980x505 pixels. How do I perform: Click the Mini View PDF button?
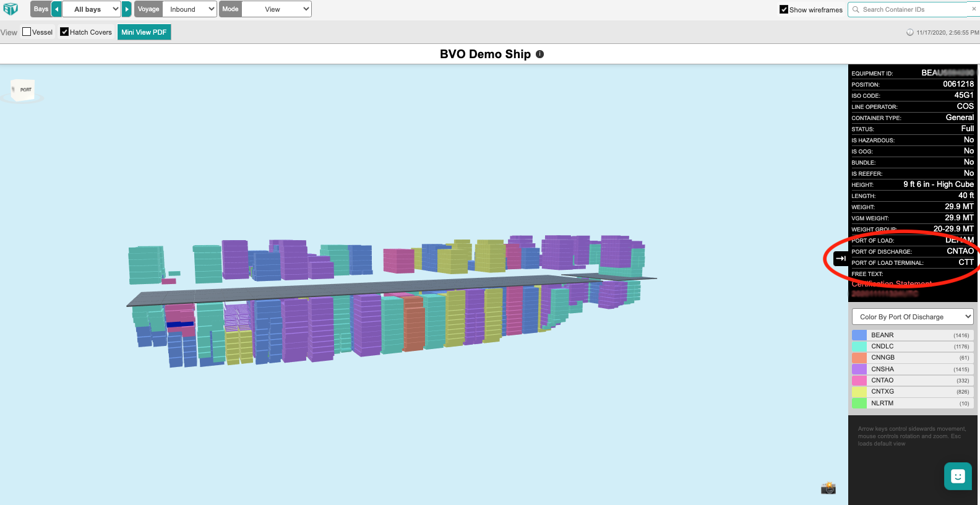click(144, 32)
